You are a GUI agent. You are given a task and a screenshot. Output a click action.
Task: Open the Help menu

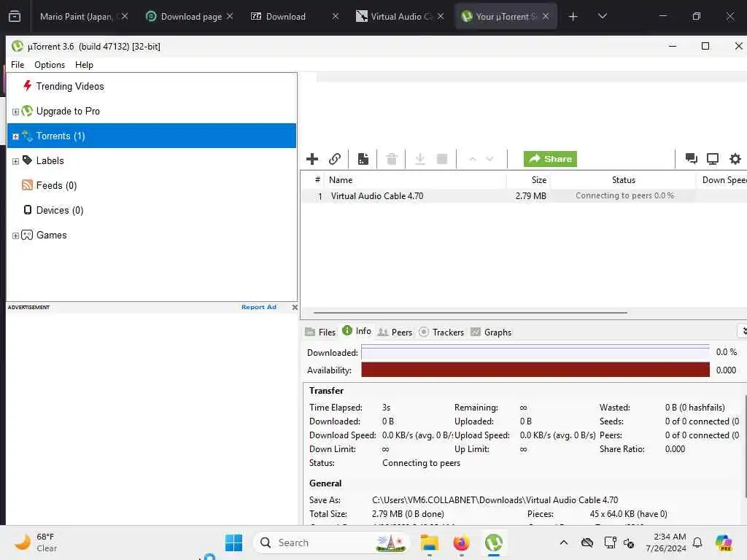(x=84, y=65)
